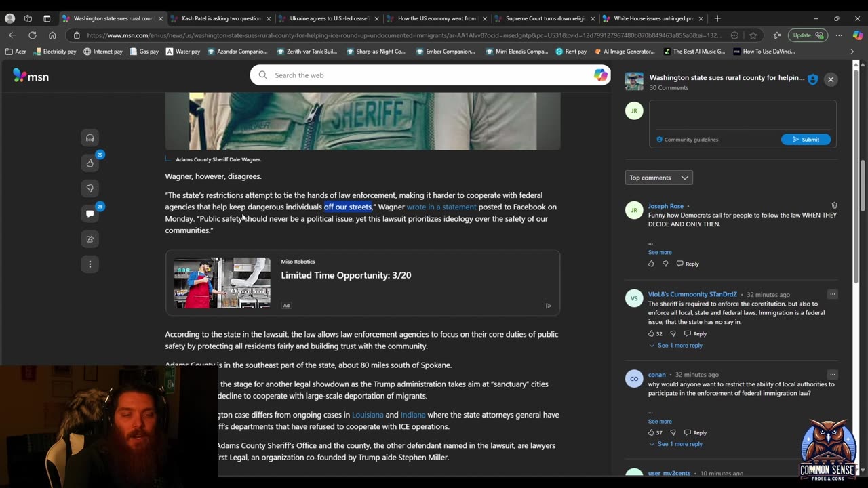
Task: Click the browser back arrow
Action: tap(12, 35)
